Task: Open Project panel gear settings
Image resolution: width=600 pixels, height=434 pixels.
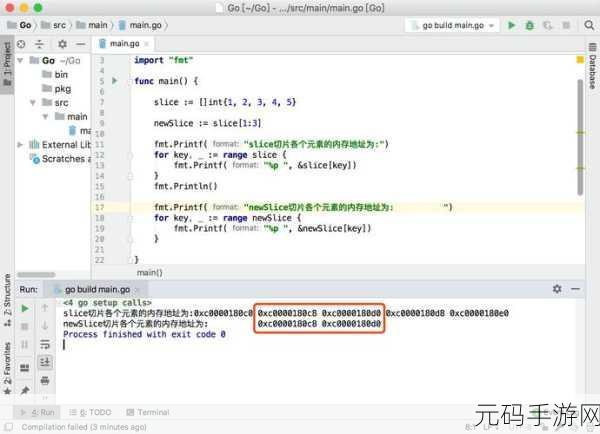Action: 62,44
